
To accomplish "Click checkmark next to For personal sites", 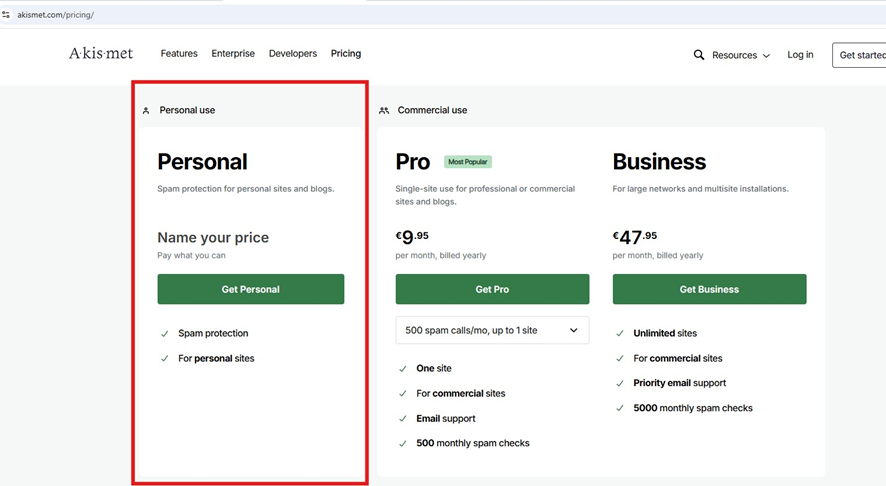I will [x=164, y=359].
